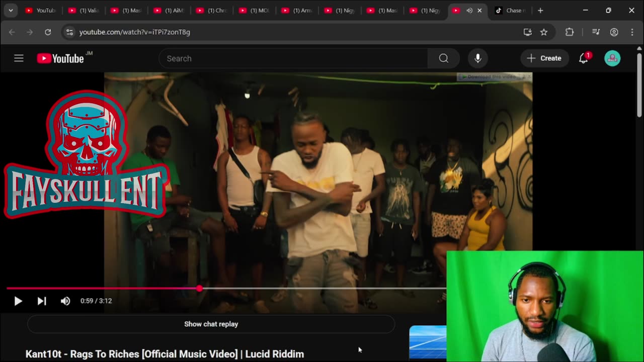This screenshot has height=362, width=644.
Task: Skip to the next video
Action: tap(42, 301)
